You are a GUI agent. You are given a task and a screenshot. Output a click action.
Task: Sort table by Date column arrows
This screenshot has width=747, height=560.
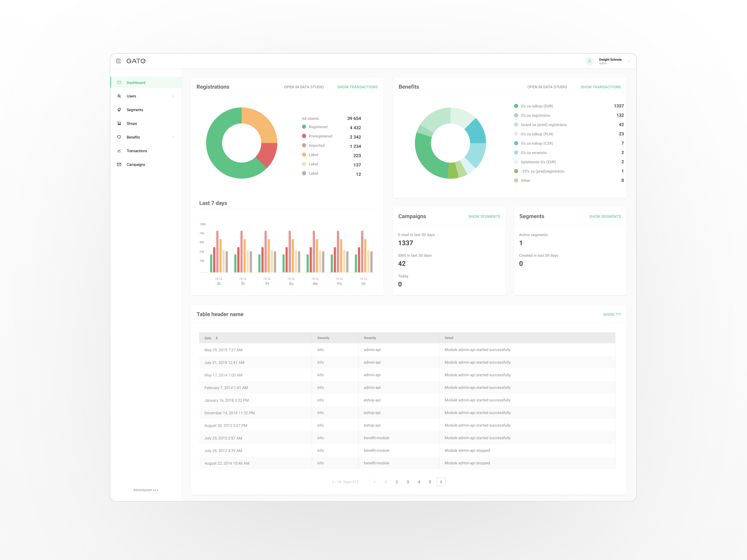tap(217, 338)
